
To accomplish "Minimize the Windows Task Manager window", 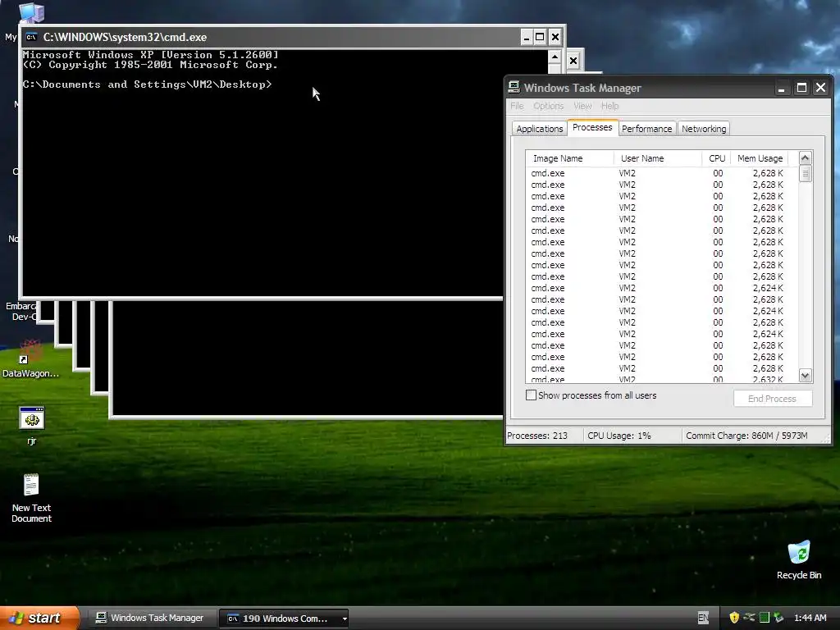I will pos(782,88).
